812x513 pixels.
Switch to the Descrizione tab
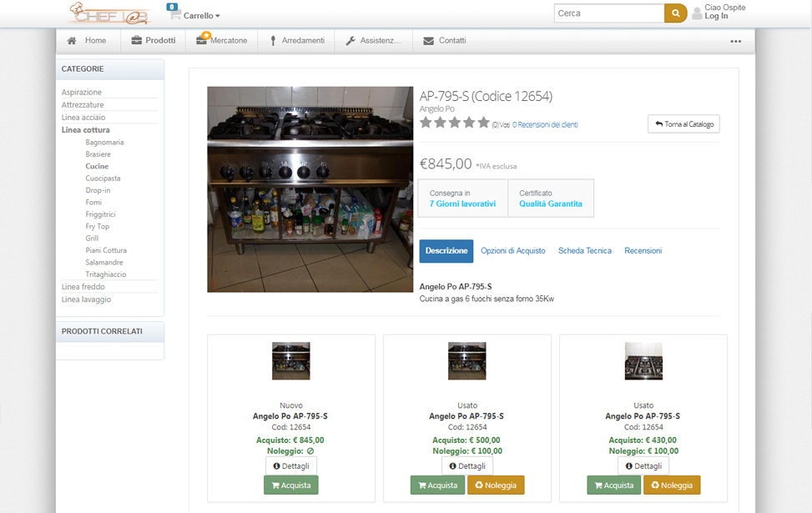tap(446, 251)
